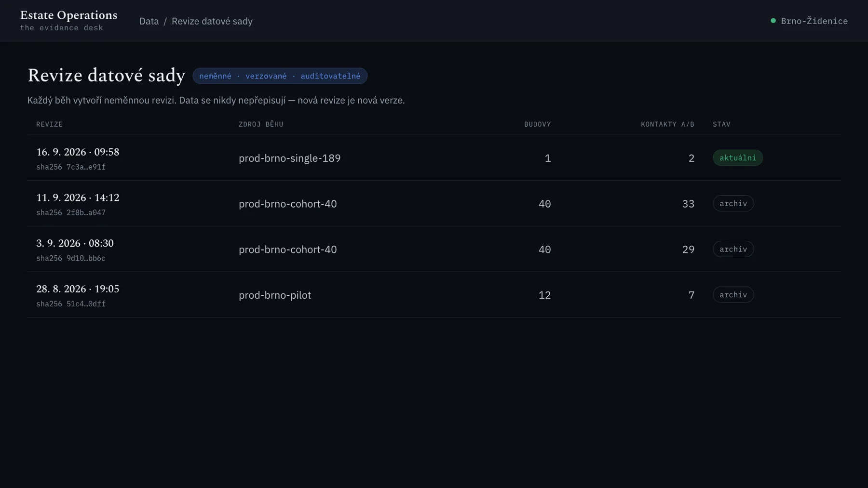The image size is (868, 488).
Task: Click prod-brno-cohort-40 in the 11. 9. row
Action: click(287, 204)
